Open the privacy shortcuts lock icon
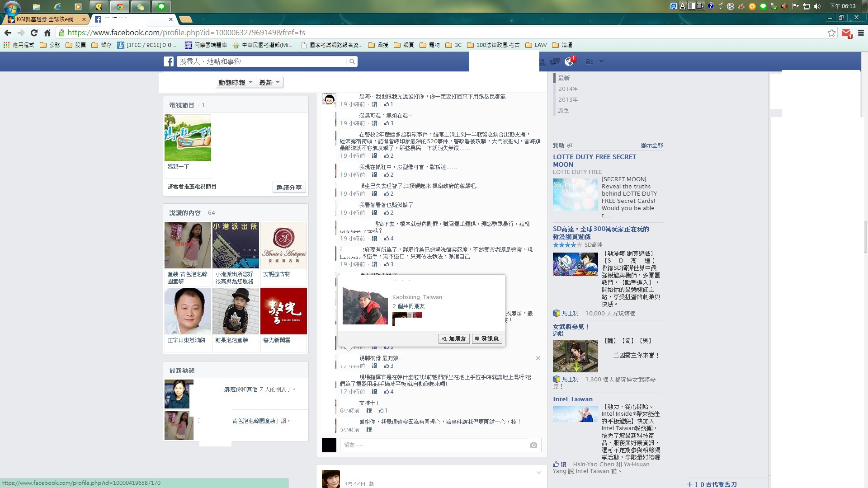This screenshot has width=868, height=488. pos(589,61)
